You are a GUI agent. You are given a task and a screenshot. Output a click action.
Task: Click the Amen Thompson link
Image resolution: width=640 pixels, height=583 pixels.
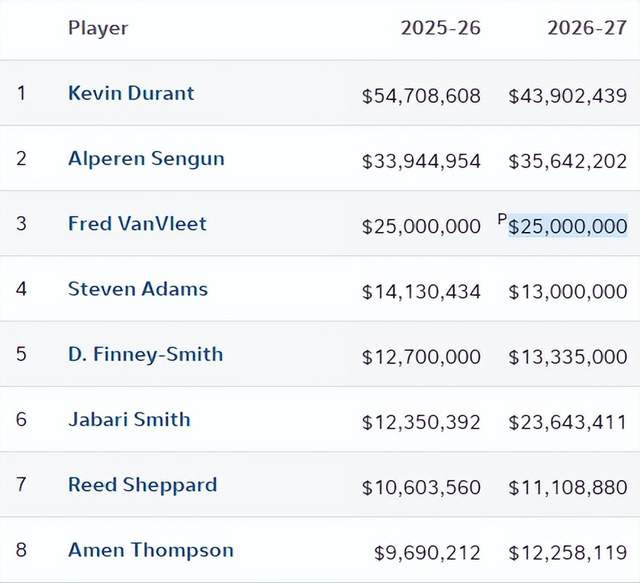pos(150,550)
